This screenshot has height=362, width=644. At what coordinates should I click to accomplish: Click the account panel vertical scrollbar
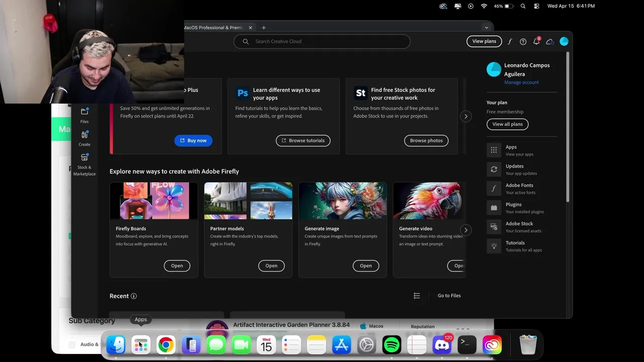click(x=568, y=127)
